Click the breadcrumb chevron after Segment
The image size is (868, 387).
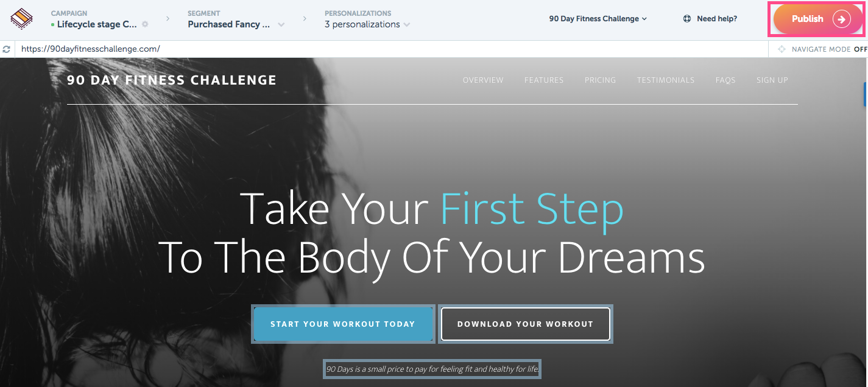(305, 19)
